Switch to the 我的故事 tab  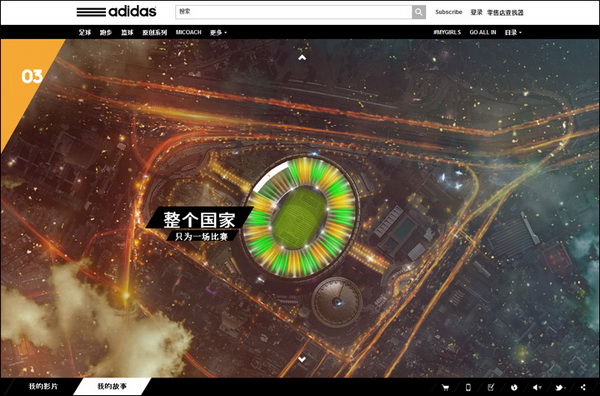coord(112,386)
